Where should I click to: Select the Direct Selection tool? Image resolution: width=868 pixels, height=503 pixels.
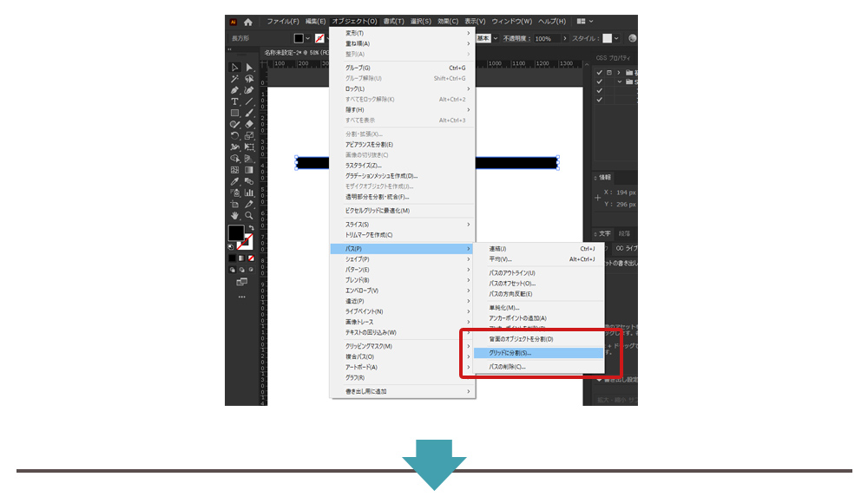[249, 68]
